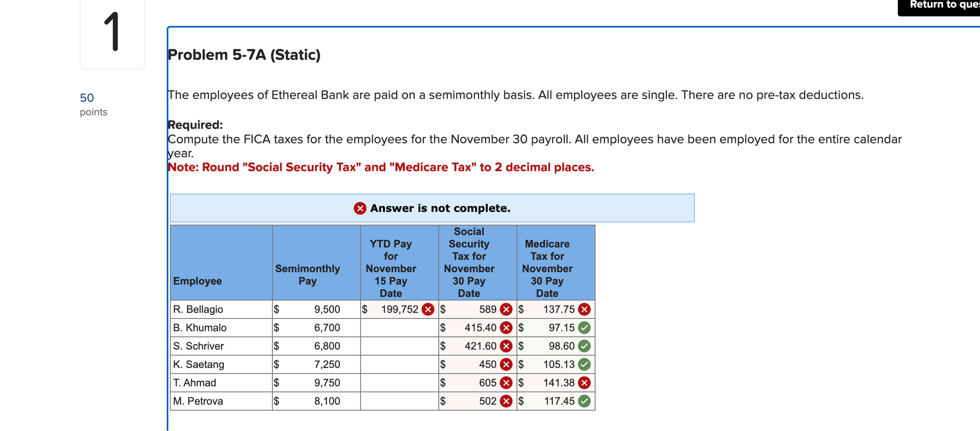Click red X icon next to 141.38
The width and height of the screenshot is (980, 431).
pos(584,383)
